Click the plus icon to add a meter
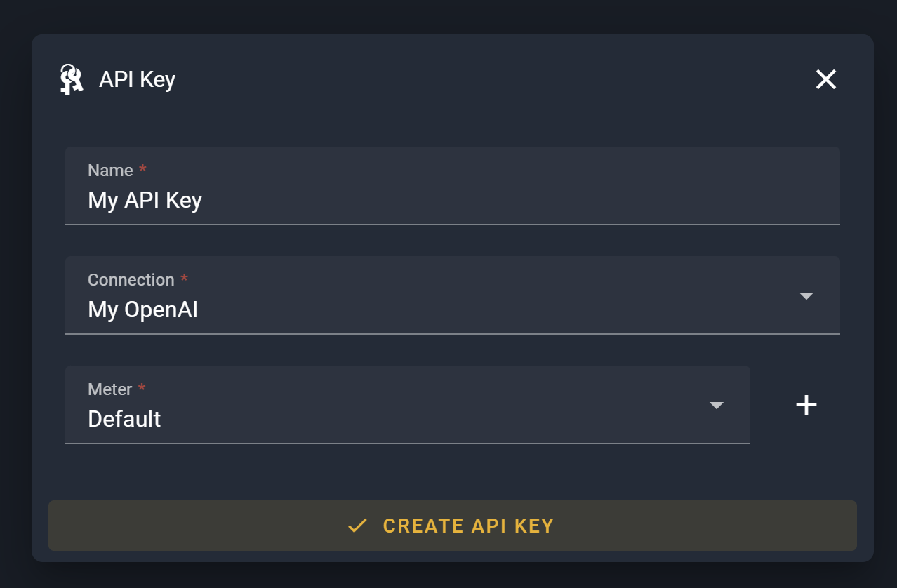Screen dimensions: 897x588 pos(806,405)
